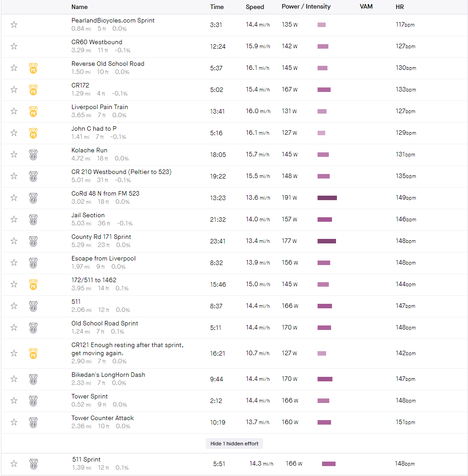Viewport: 468px width, 476px height.
Task: Open Bikedan's LongHorn Dash segment
Action: pyautogui.click(x=108, y=375)
